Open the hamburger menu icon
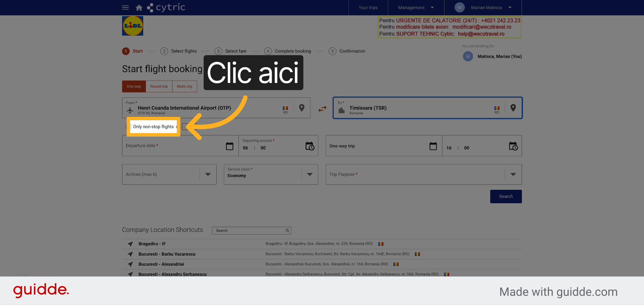Screen dimensions: 644x305 [x=125, y=7]
